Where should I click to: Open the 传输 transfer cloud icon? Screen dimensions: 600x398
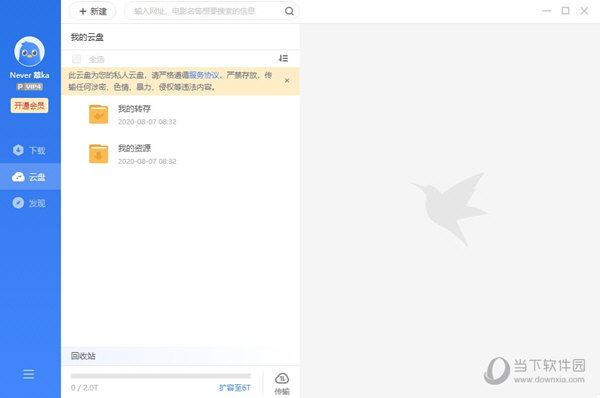click(282, 383)
